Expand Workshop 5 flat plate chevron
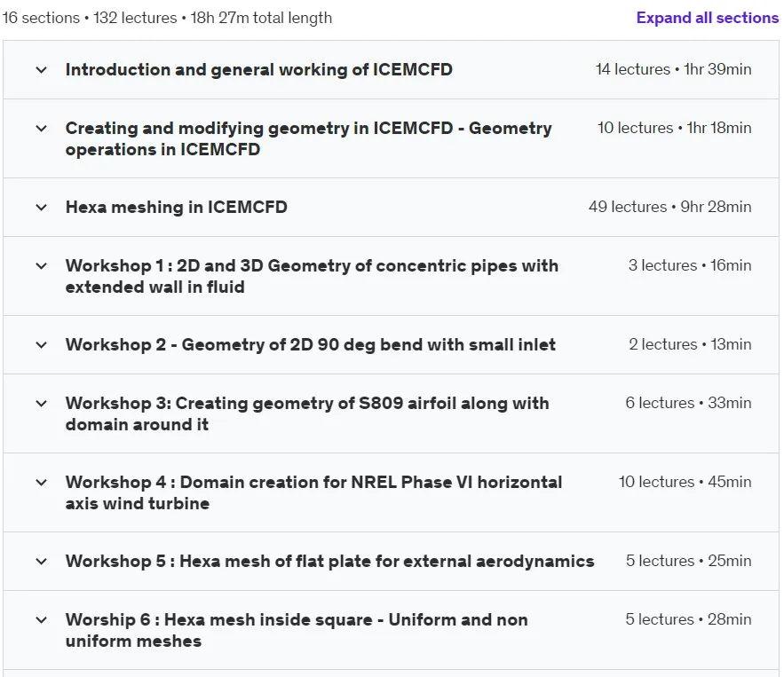This screenshot has height=677, width=784. 42,561
